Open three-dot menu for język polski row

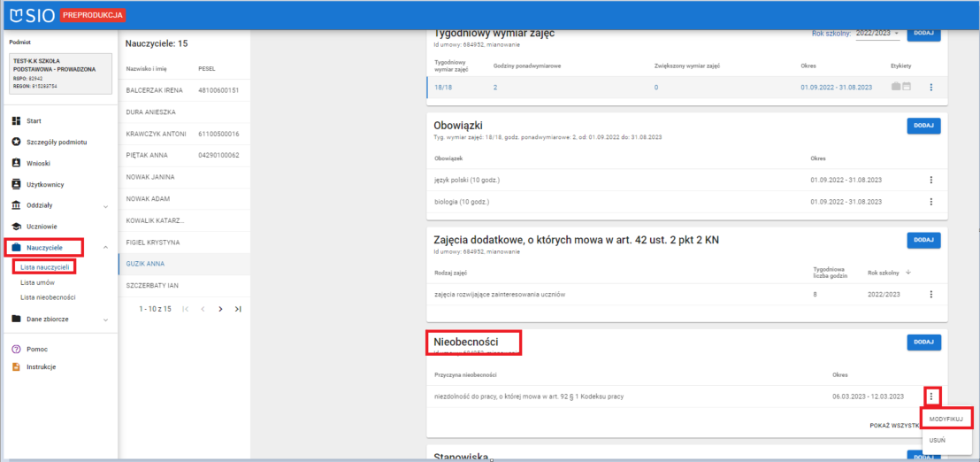point(930,181)
